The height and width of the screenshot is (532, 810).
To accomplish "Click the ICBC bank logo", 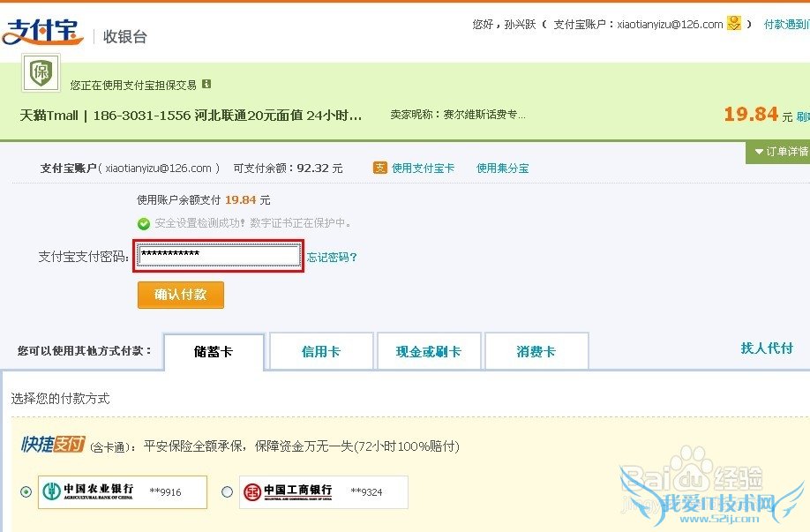I will pyautogui.click(x=288, y=491).
